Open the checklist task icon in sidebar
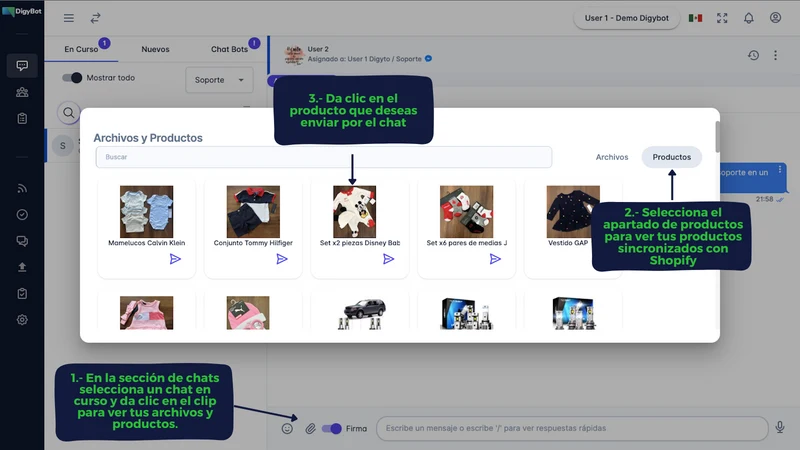This screenshot has width=800, height=450. tap(22, 293)
